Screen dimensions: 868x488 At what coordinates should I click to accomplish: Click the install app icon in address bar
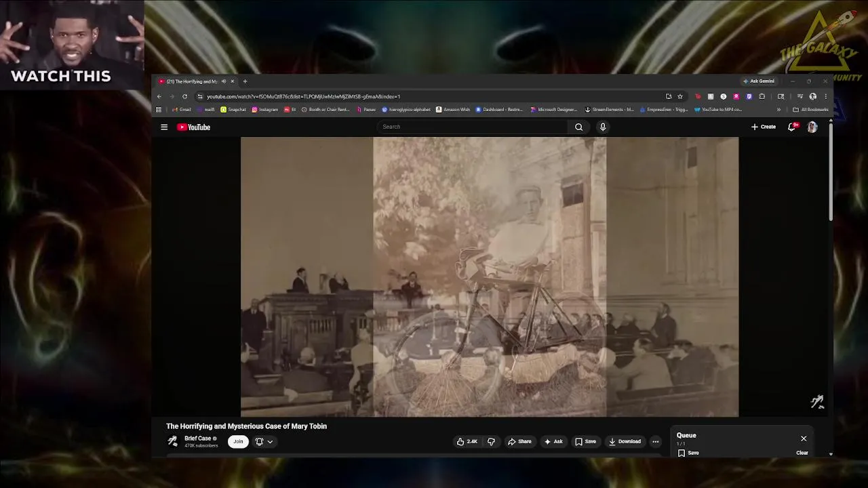(669, 96)
